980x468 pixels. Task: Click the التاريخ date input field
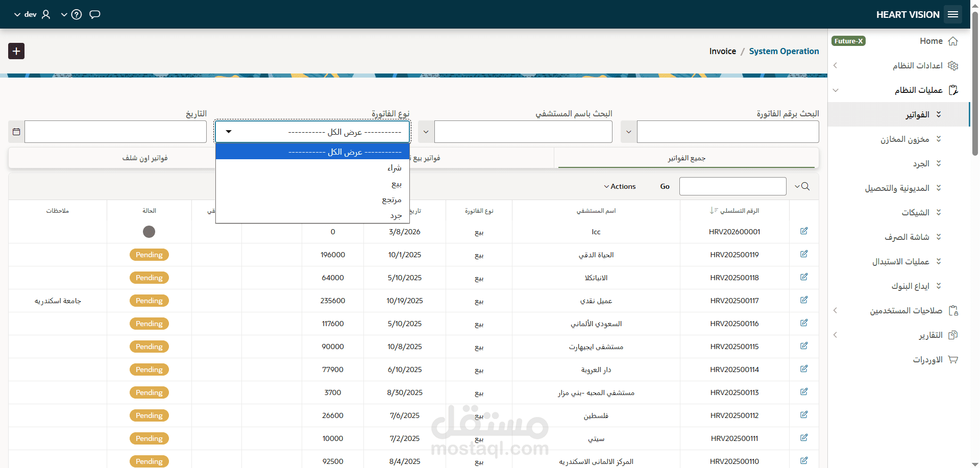click(x=115, y=132)
